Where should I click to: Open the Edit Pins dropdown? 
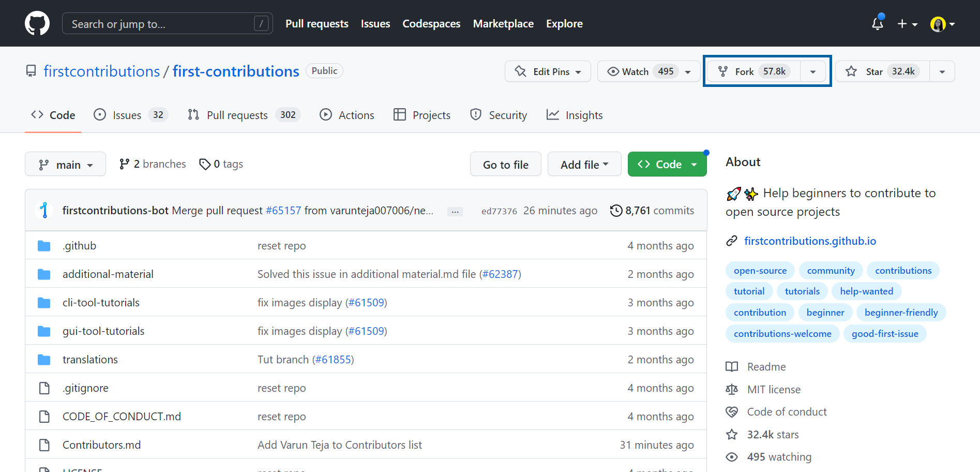click(x=548, y=71)
